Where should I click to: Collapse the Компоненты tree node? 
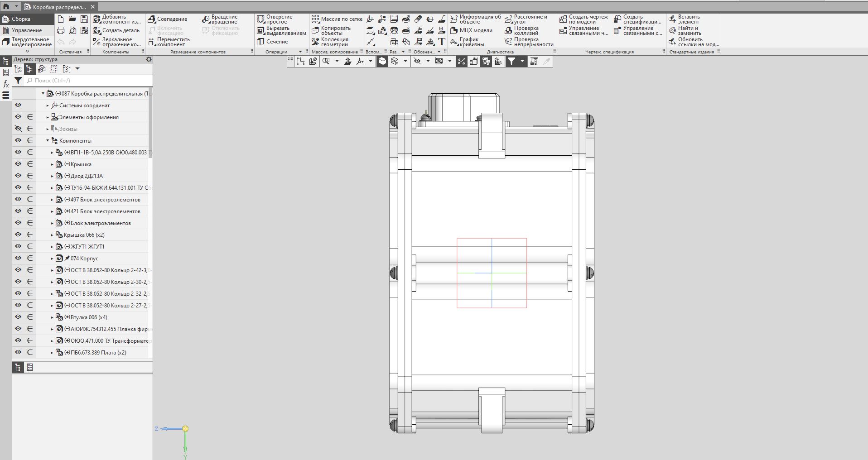(48, 141)
